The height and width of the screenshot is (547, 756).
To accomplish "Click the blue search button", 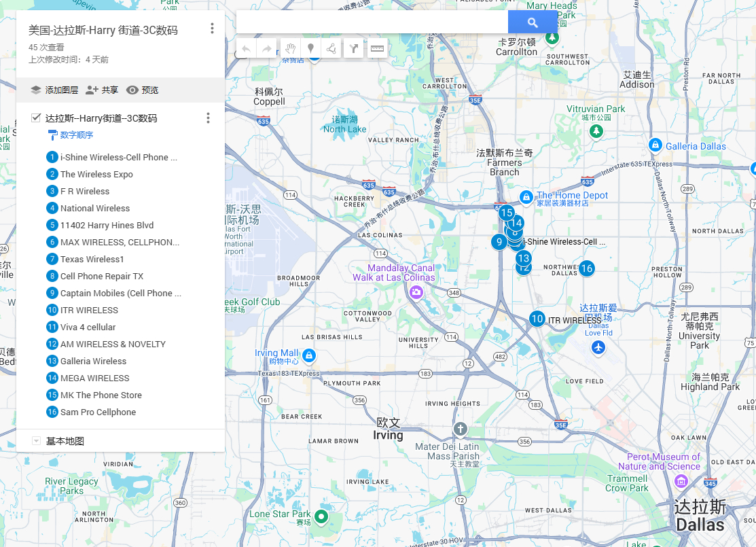I will (x=533, y=22).
